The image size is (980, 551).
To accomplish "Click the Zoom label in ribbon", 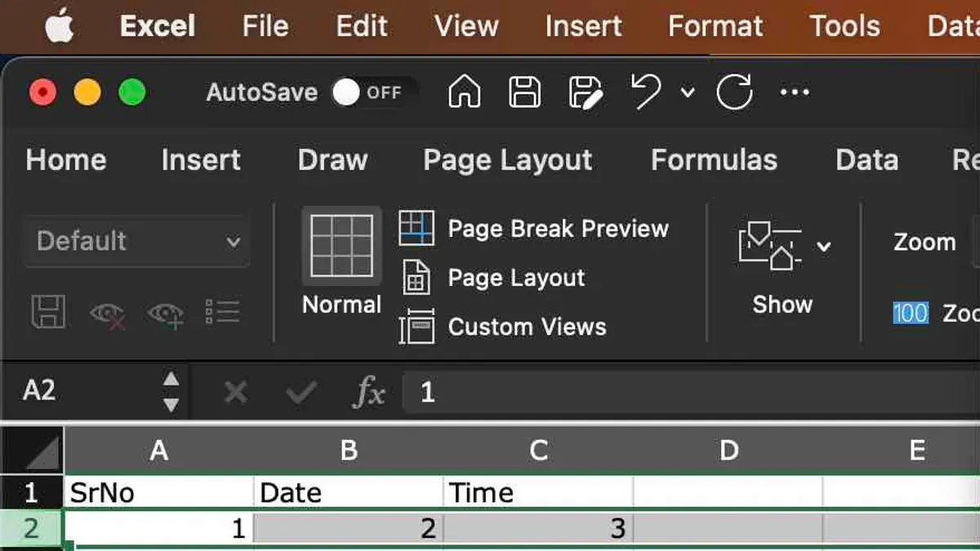I will pos(924,242).
